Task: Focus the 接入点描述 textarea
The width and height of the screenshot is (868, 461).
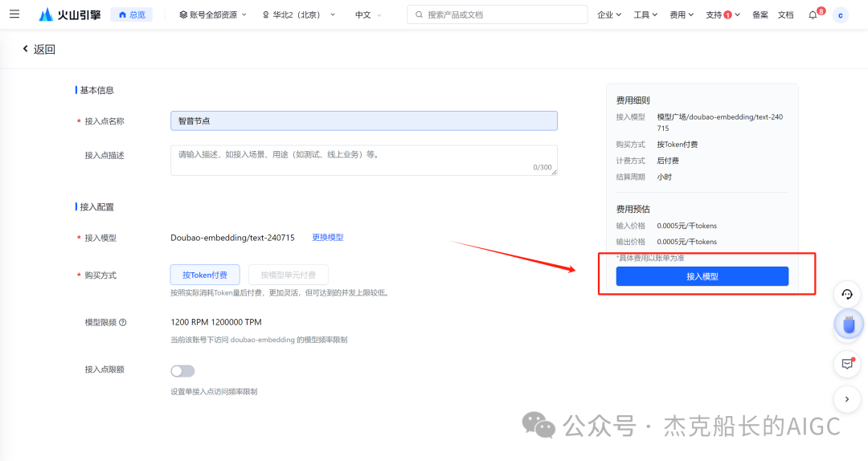Action: pos(364,161)
